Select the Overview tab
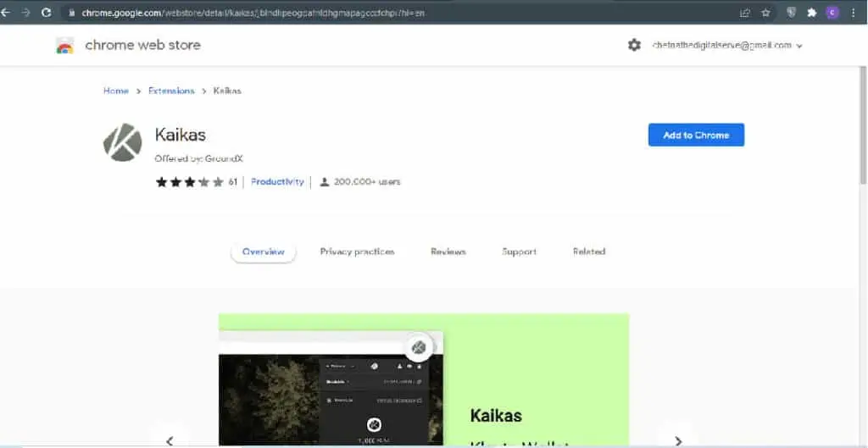This screenshot has height=448, width=868. [264, 252]
